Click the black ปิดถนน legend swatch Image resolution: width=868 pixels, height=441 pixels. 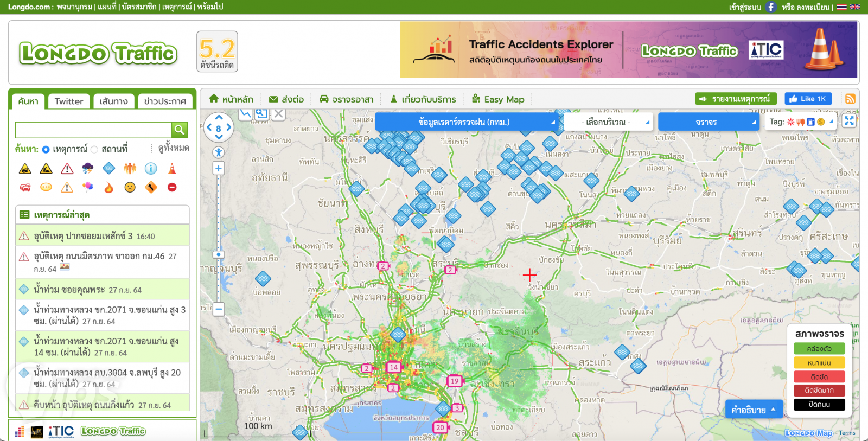tap(819, 405)
